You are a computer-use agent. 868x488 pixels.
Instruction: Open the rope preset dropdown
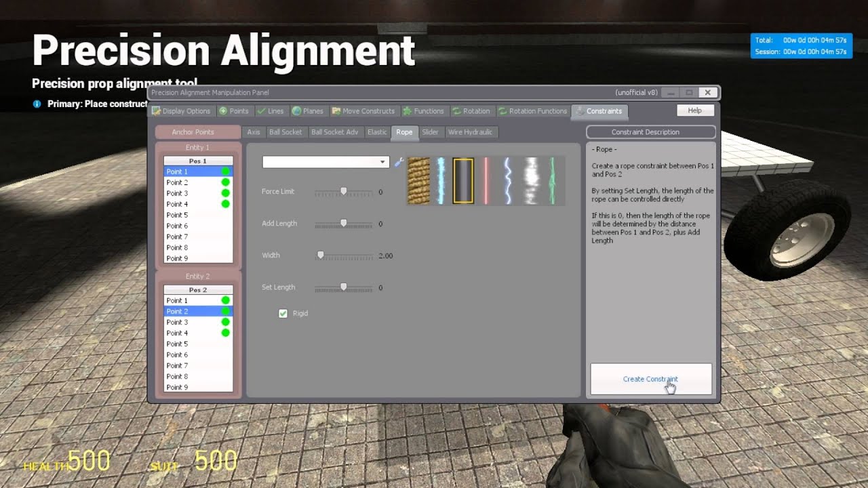point(325,162)
